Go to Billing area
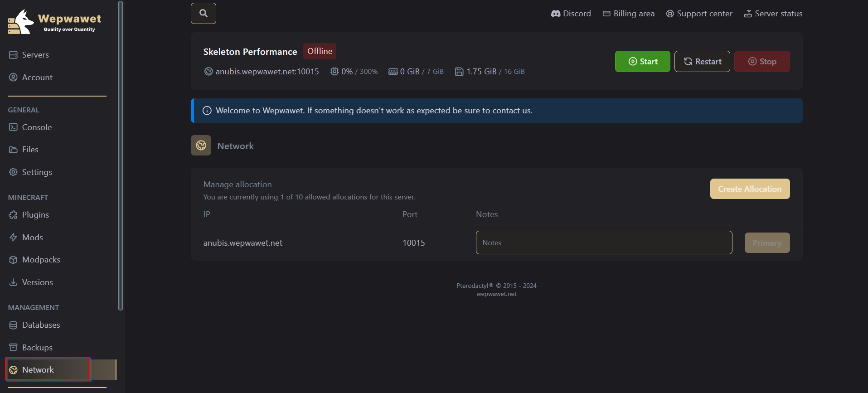This screenshot has height=393, width=868. (x=628, y=14)
